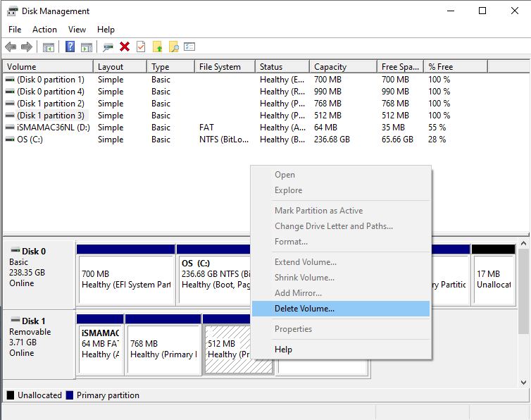531x420 pixels.
Task: Click the Forward arrow toolbar icon
Action: coord(27,47)
